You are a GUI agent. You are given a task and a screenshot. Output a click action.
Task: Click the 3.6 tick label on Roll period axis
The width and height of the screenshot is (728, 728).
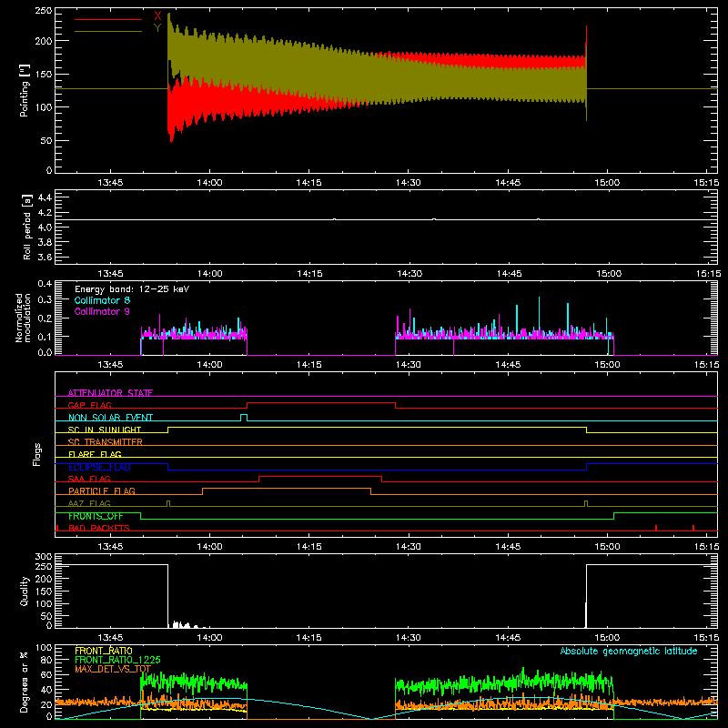[x=45, y=257]
